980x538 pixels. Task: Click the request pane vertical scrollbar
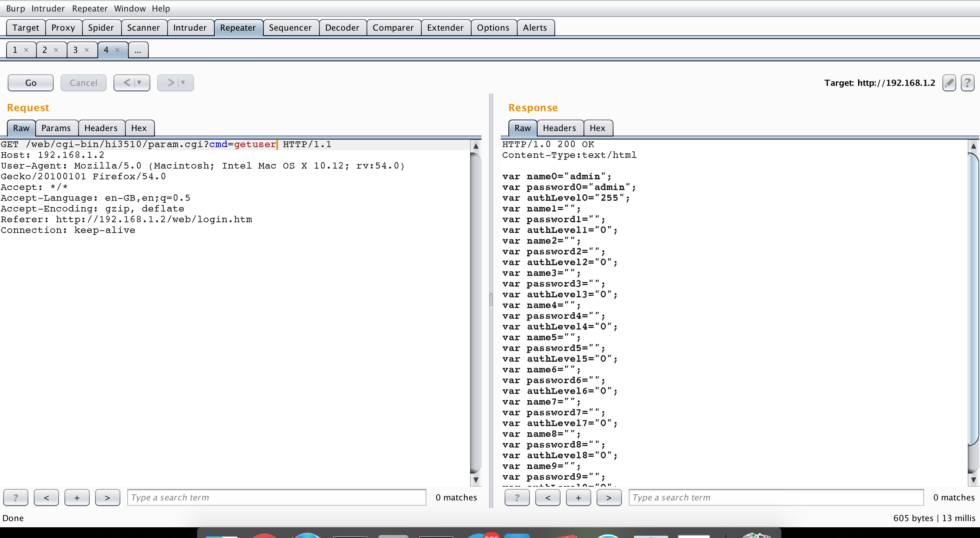[x=476, y=313]
